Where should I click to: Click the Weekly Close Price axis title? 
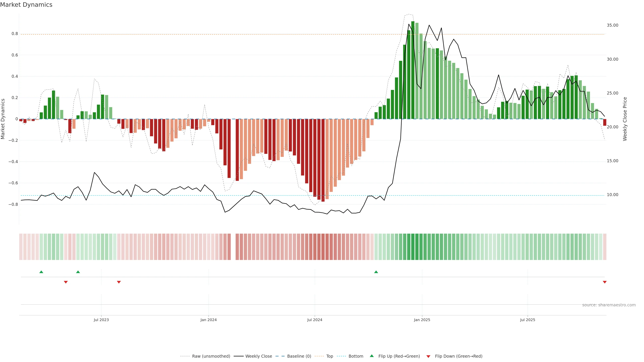pos(625,119)
